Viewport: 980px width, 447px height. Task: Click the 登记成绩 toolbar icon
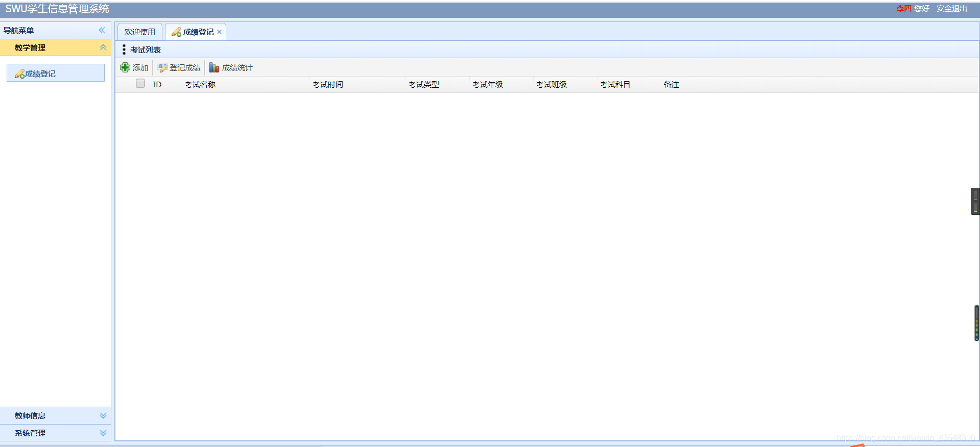point(163,68)
